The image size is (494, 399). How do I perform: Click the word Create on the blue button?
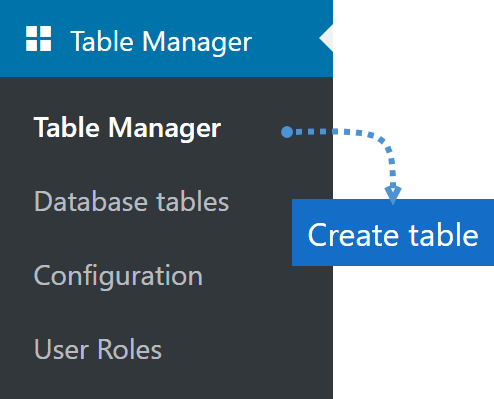pos(353,235)
